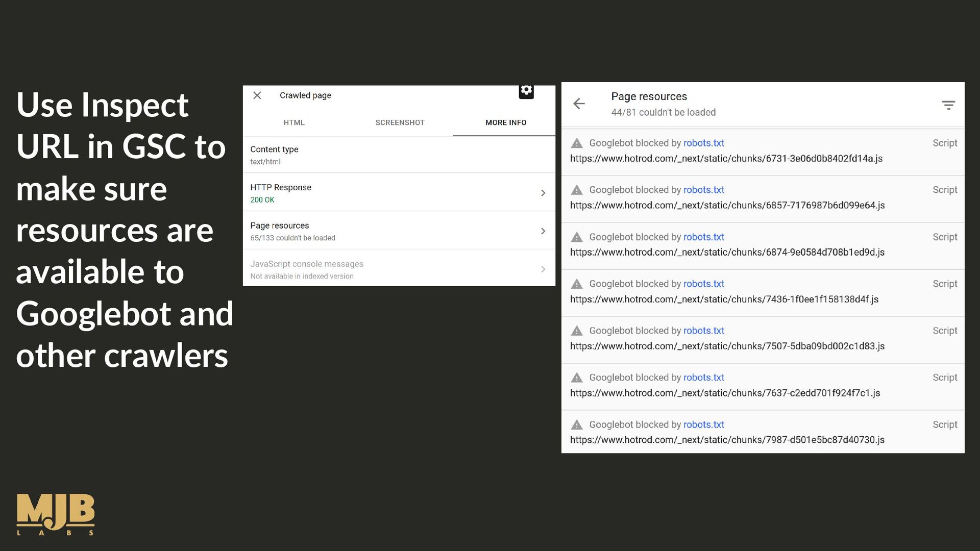Click the JavaScript console messages label
This screenshot has width=980, height=551.
307,264
